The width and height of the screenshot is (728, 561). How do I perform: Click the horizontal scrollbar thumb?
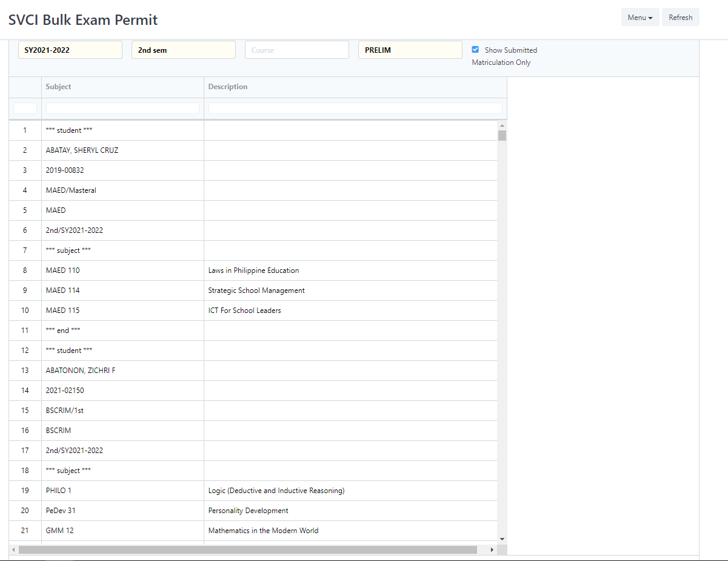pyautogui.click(x=248, y=549)
